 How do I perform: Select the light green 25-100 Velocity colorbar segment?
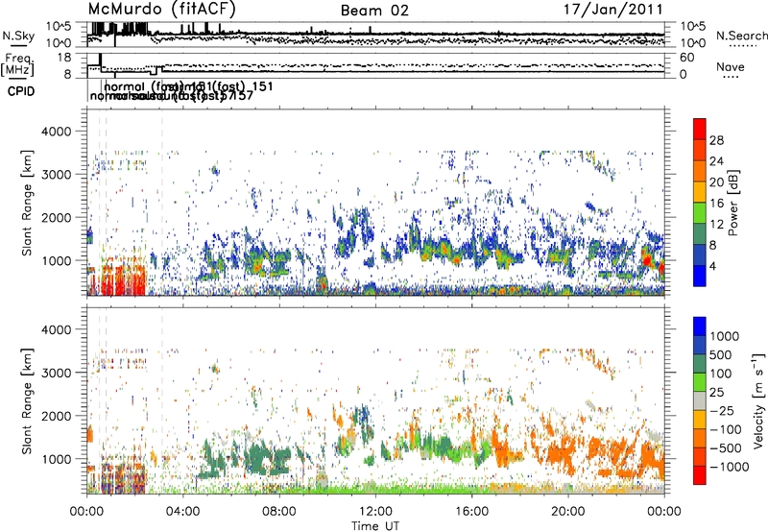tap(700, 382)
